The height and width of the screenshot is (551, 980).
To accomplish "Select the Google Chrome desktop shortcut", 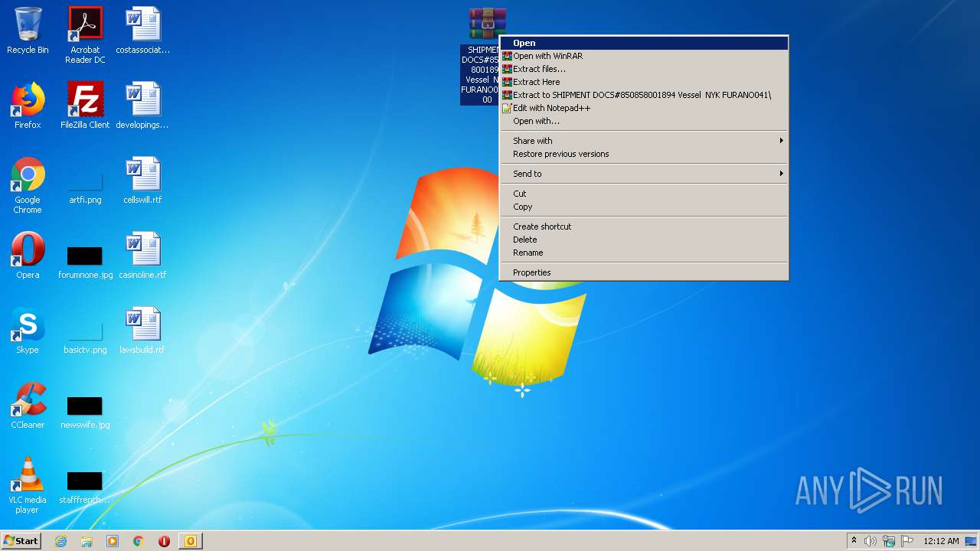I will coord(28,185).
